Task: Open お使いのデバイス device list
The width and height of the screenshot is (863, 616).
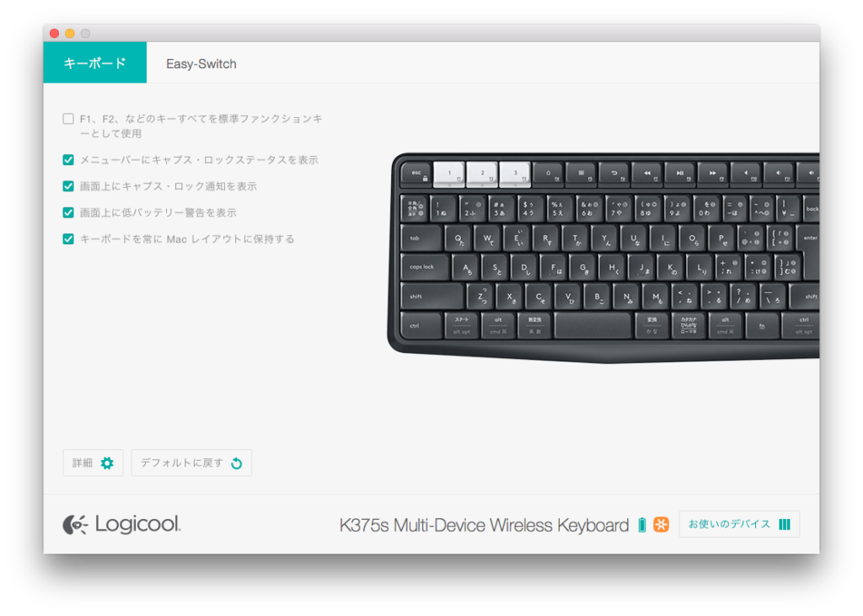Action: point(739,524)
